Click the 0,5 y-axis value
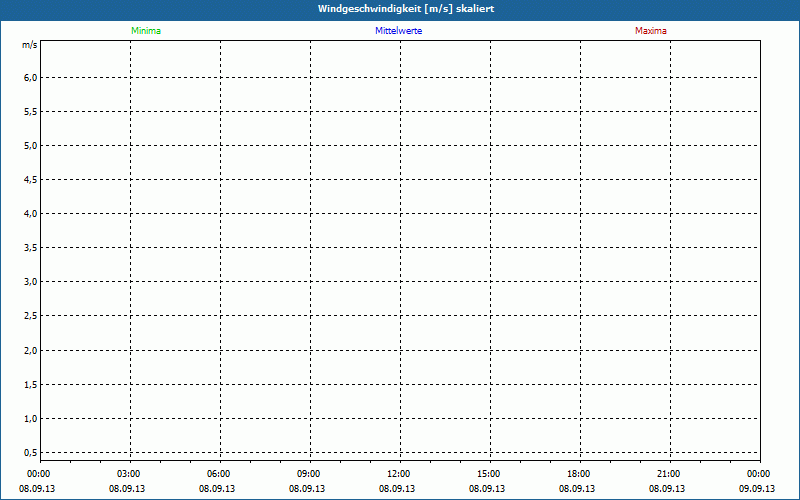The width and height of the screenshot is (800, 500). [x=31, y=453]
